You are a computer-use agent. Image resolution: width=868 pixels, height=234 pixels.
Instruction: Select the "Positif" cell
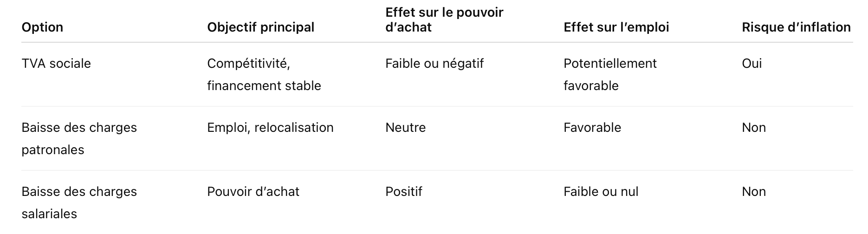point(403,192)
